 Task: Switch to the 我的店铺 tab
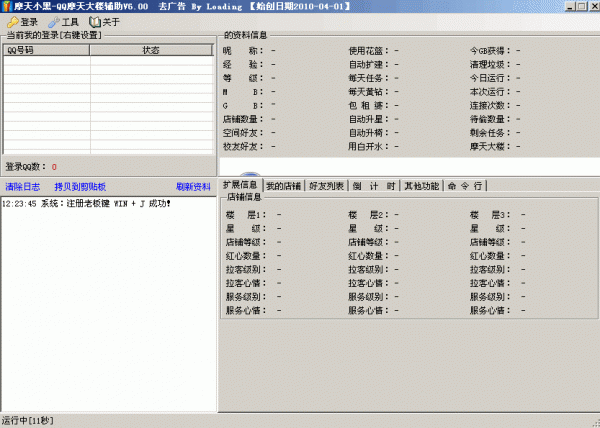tap(284, 186)
